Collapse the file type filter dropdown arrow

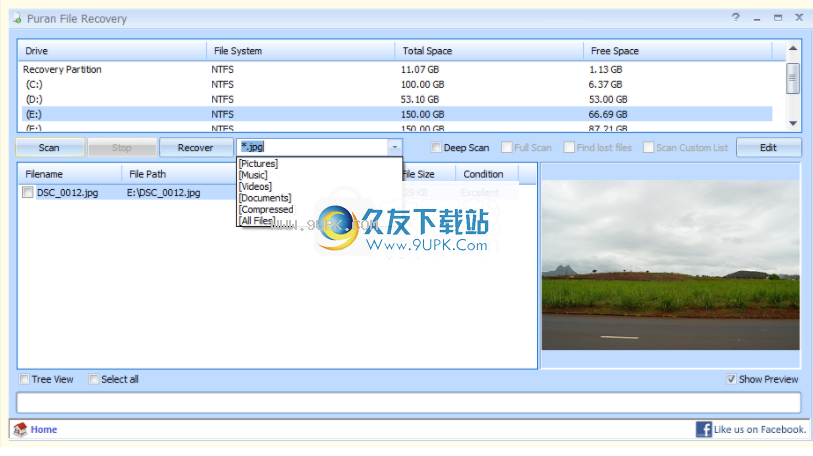[395, 147]
